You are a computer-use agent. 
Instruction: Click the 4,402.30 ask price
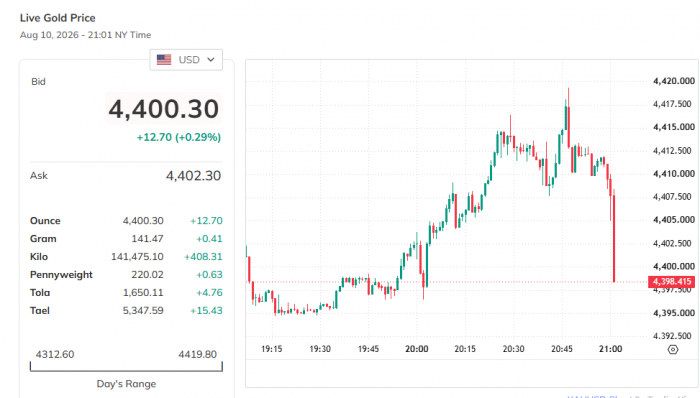[193, 176]
